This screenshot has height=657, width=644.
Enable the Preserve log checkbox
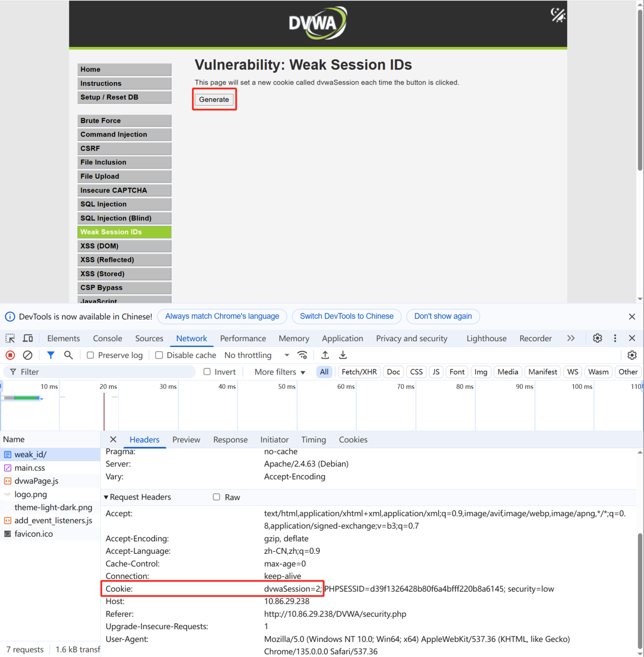[x=90, y=355]
